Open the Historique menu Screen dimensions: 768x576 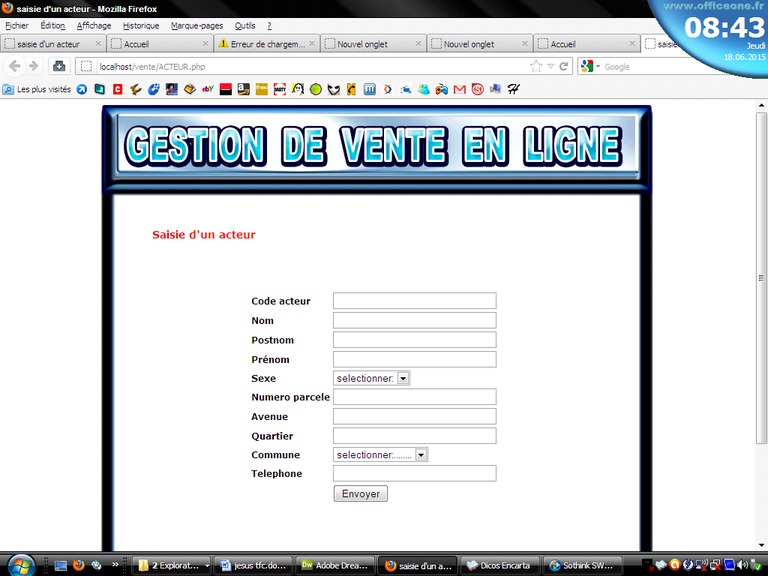tap(141, 25)
